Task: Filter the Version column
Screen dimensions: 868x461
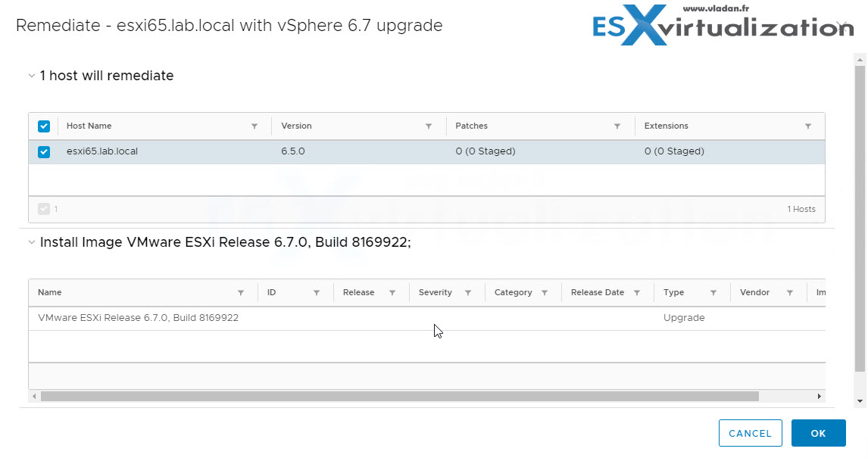Action: tap(429, 126)
